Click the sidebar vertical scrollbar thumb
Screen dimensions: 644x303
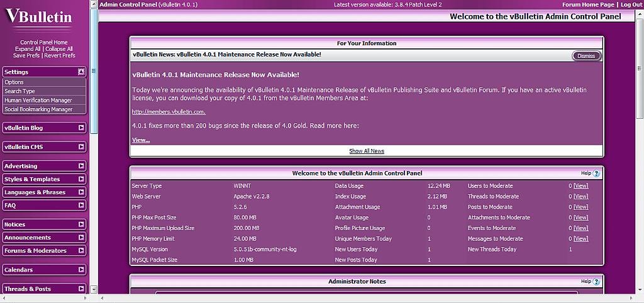click(94, 71)
